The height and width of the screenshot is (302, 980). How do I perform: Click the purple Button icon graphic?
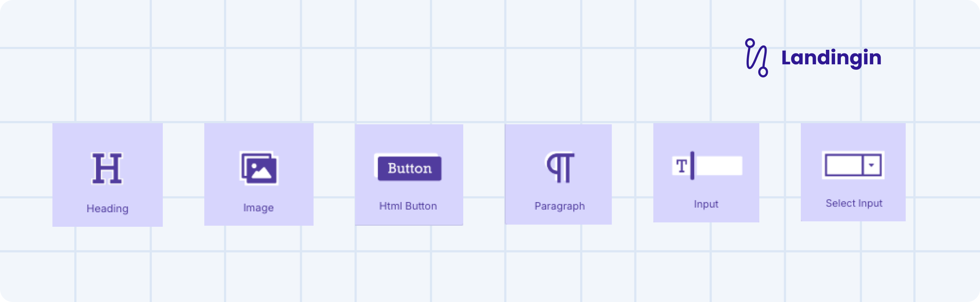pyautogui.click(x=408, y=168)
